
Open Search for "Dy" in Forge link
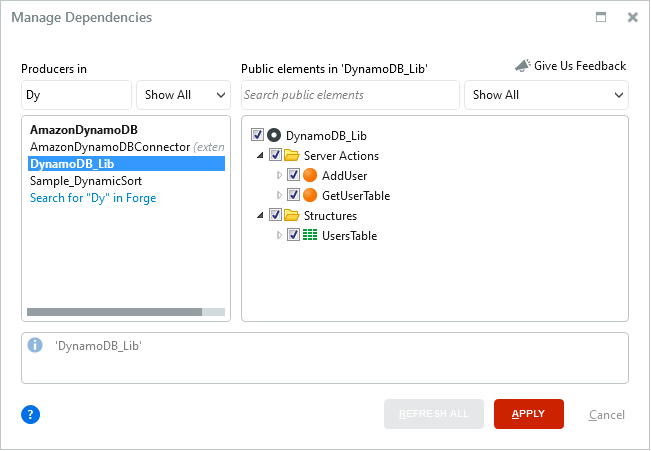(93, 198)
